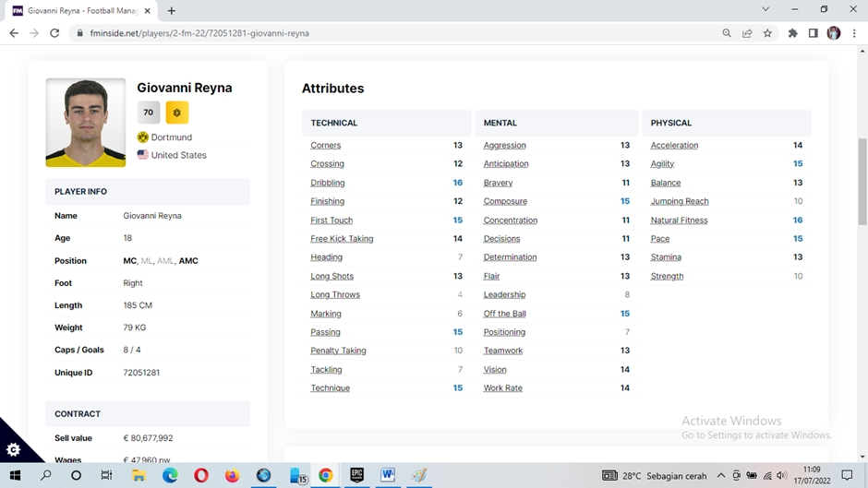Click the browser reload page icon
The width and height of the screenshot is (868, 488).
[x=54, y=33]
